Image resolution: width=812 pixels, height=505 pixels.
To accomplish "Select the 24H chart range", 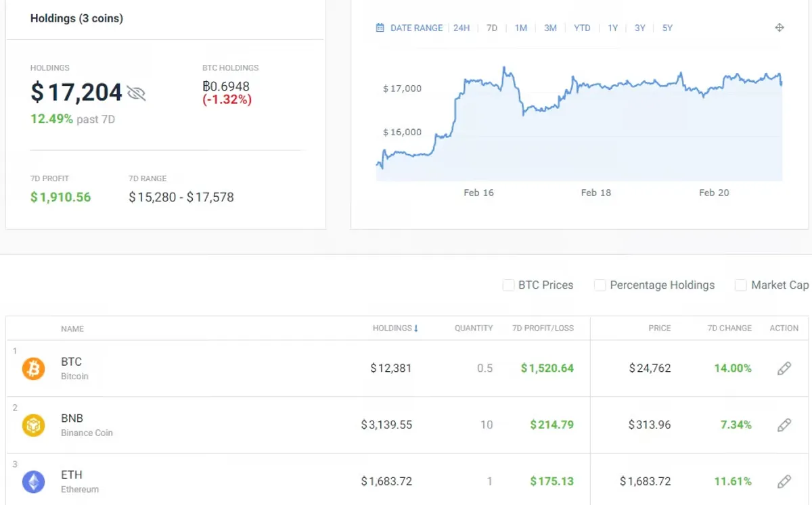I will pos(461,28).
